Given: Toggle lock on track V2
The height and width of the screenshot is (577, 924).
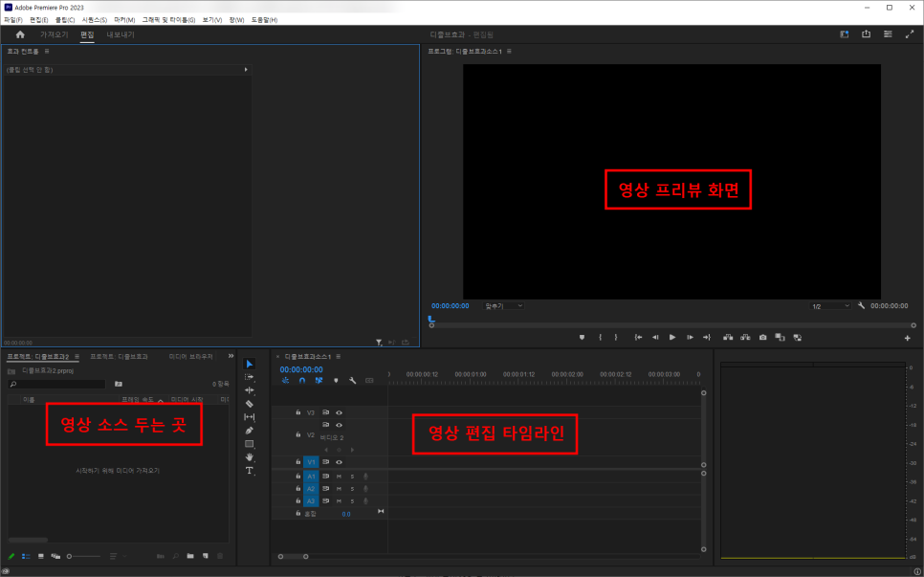Looking at the screenshot, I should pos(298,434).
